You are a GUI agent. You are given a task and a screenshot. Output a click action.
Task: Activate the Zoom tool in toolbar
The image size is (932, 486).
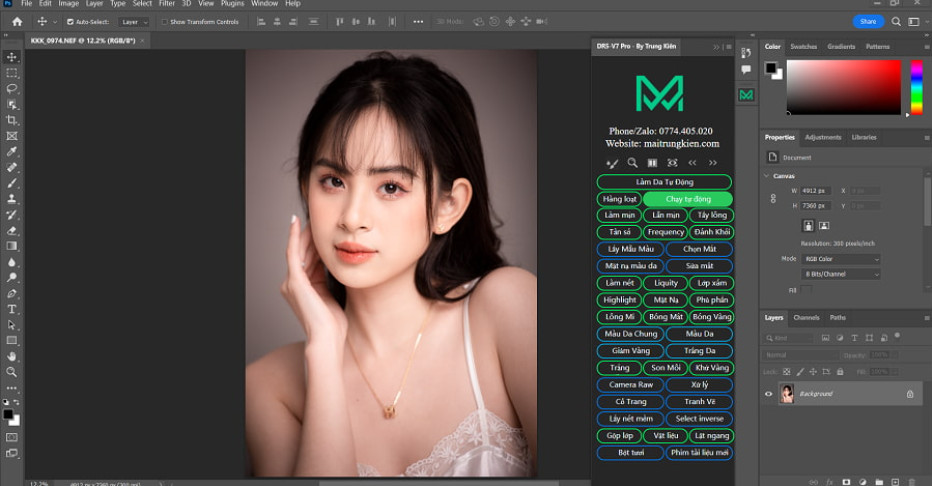coord(12,372)
